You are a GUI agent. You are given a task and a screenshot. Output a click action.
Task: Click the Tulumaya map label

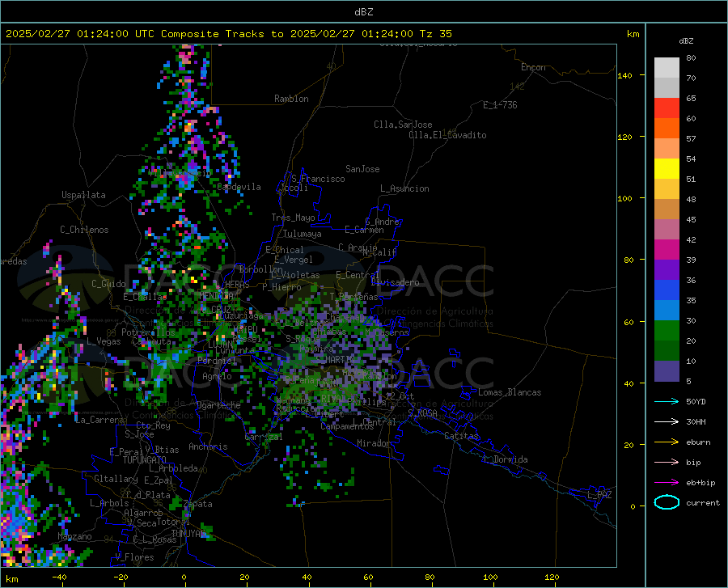point(302,234)
